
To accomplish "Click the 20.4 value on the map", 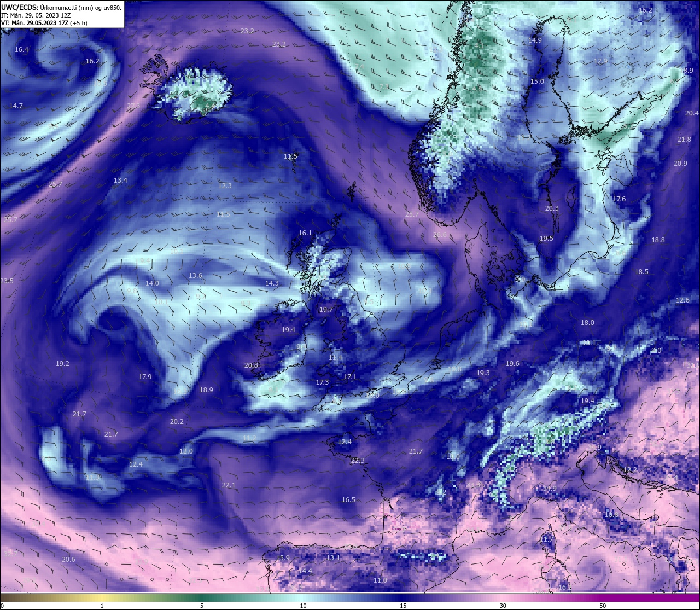I will [x=692, y=113].
